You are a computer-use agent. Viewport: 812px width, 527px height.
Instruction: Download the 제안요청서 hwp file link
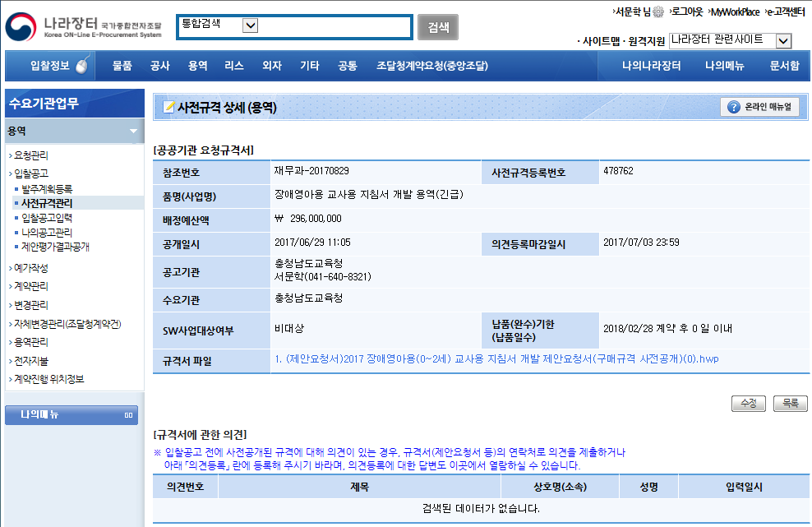[497, 359]
